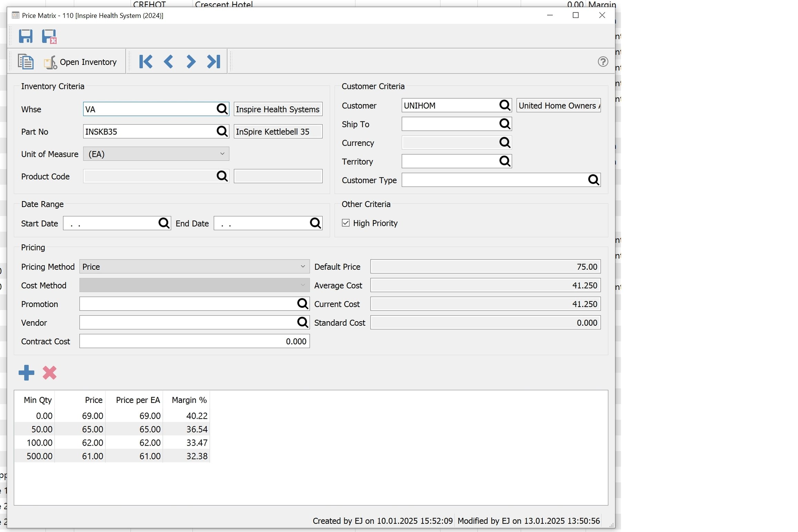Viewport: 798px width, 532px height.
Task: Click the Ship To lookup magnifier
Action: [x=505, y=124]
